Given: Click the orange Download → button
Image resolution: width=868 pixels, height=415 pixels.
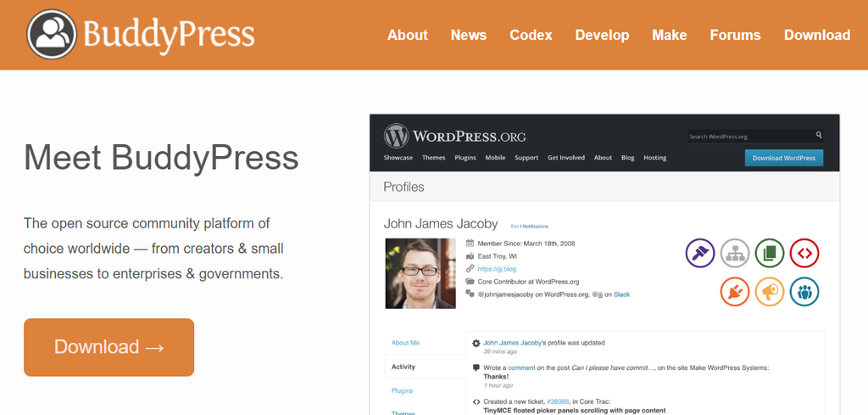Looking at the screenshot, I should [109, 347].
